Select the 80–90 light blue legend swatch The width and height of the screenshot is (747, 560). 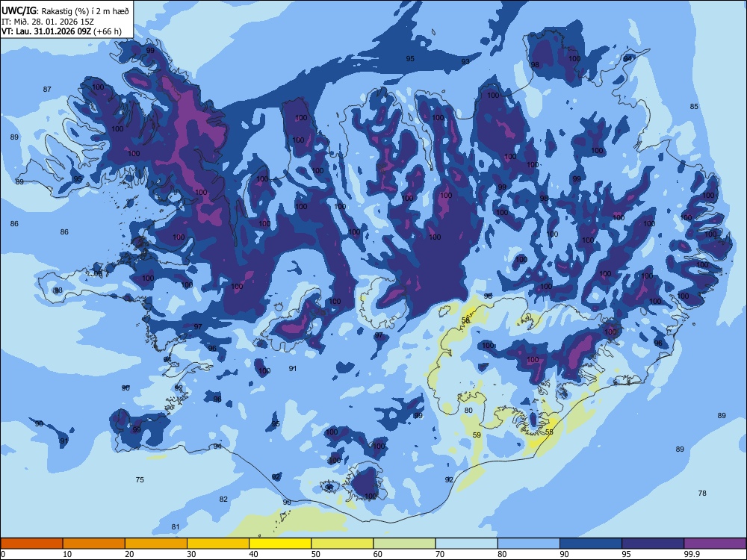point(528,544)
